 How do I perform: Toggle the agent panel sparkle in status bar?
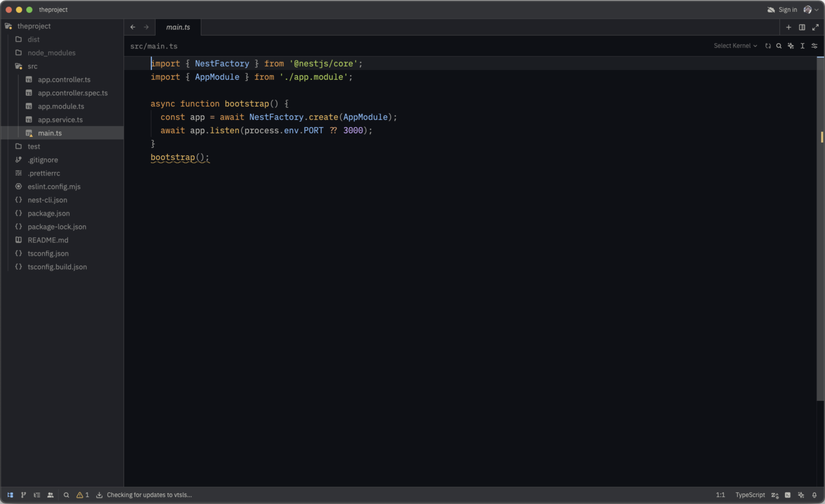[801, 495]
